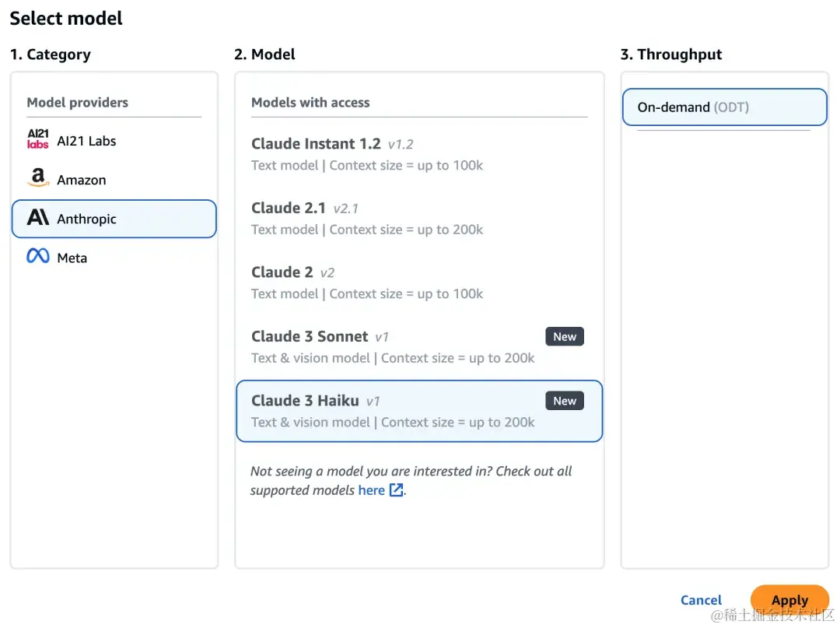This screenshot has width=840, height=628.
Task: Click the New badge on Claude 3 Haiku
Action: point(564,402)
